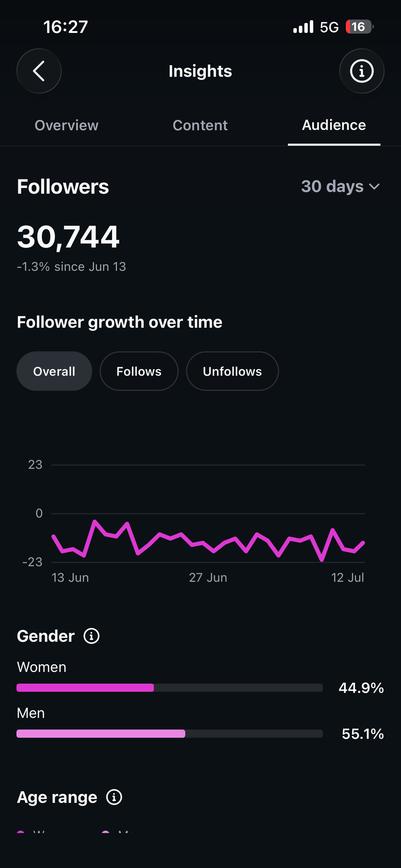This screenshot has width=401, height=868.
Task: Tap the 16:27 clock in status bar
Action: pyautogui.click(x=65, y=27)
